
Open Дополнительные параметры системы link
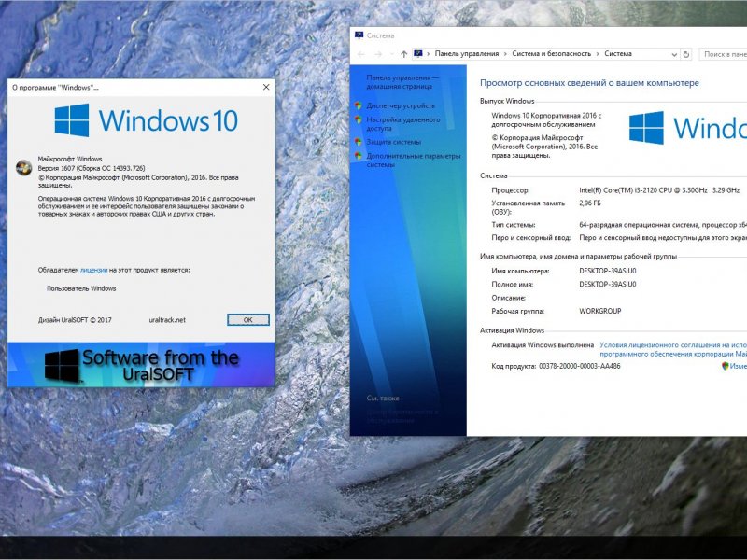tap(413, 160)
